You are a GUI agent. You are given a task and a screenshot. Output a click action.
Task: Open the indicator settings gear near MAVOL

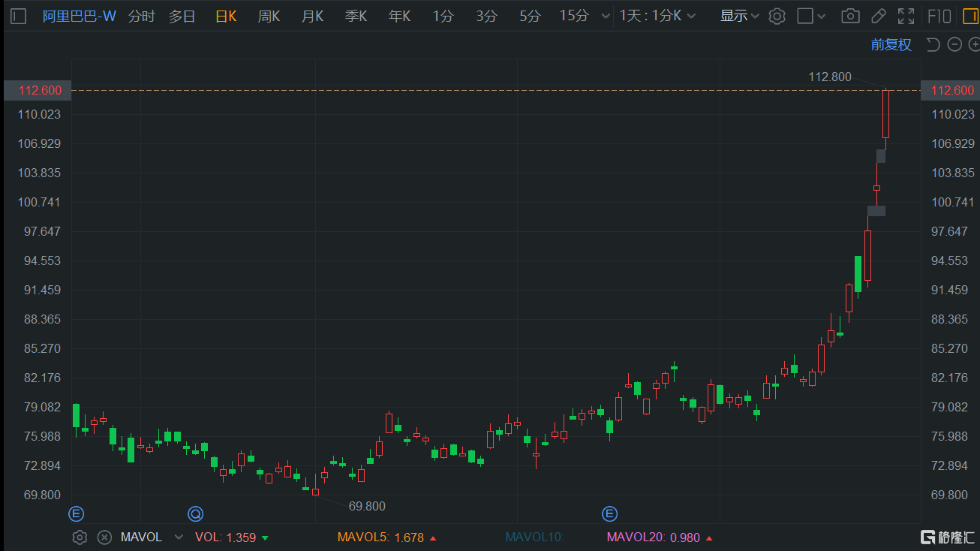point(81,537)
